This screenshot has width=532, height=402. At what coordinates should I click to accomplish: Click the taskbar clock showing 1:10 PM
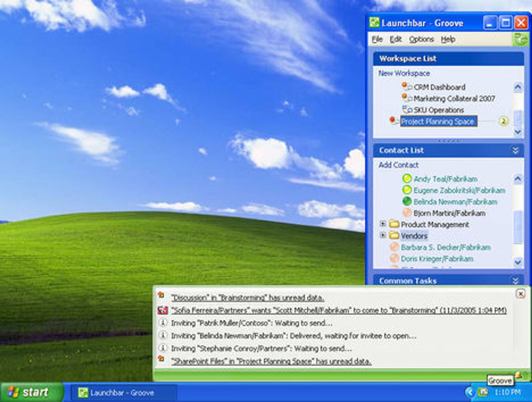pyautogui.click(x=508, y=392)
